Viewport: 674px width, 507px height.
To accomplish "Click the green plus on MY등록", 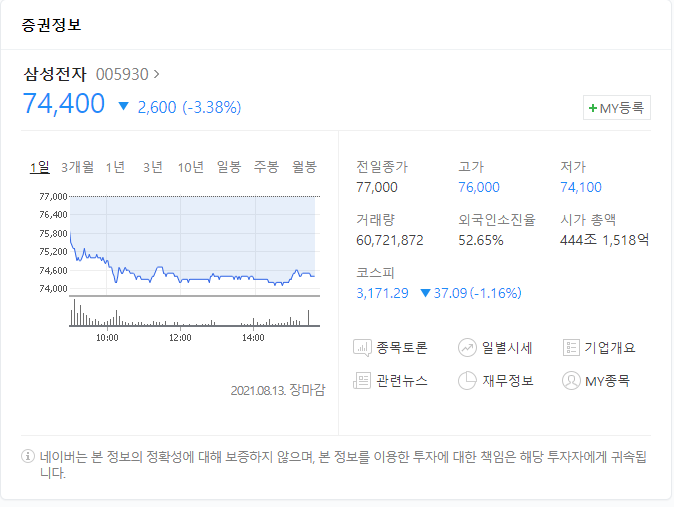I will (593, 108).
